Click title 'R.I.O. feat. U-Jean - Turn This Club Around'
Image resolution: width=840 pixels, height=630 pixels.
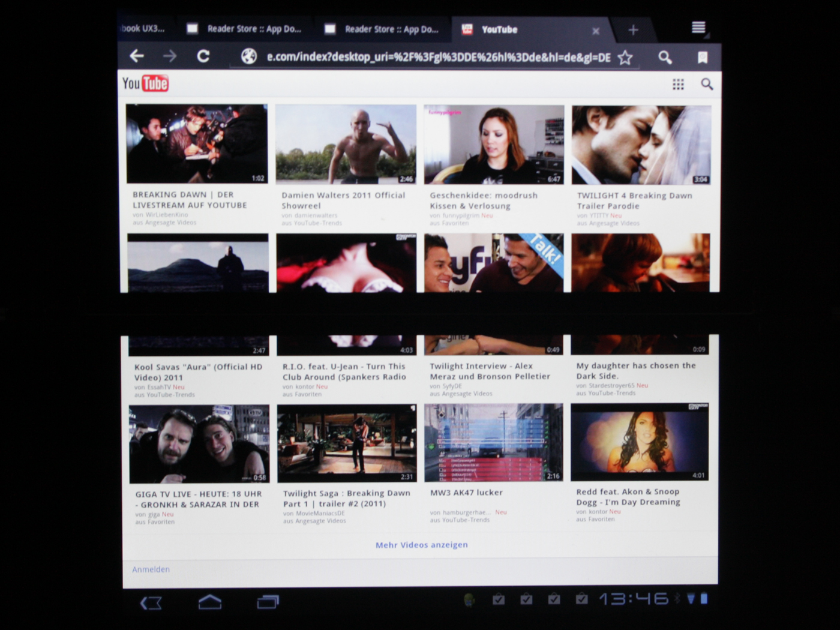pyautogui.click(x=344, y=371)
